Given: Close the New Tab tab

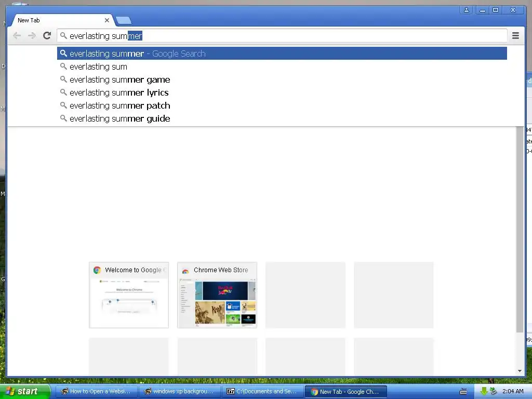Looking at the screenshot, I should tap(107, 20).
